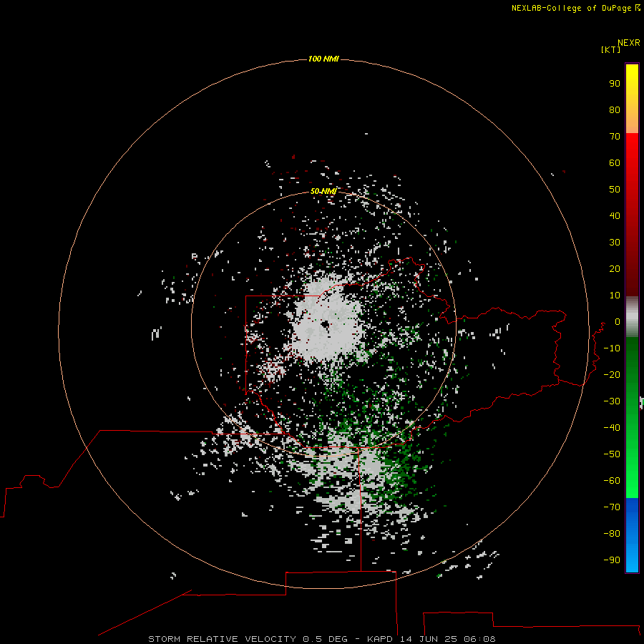This screenshot has width=644, height=644.
Task: Click the 80 value on the velocity scale
Action: tap(615, 110)
